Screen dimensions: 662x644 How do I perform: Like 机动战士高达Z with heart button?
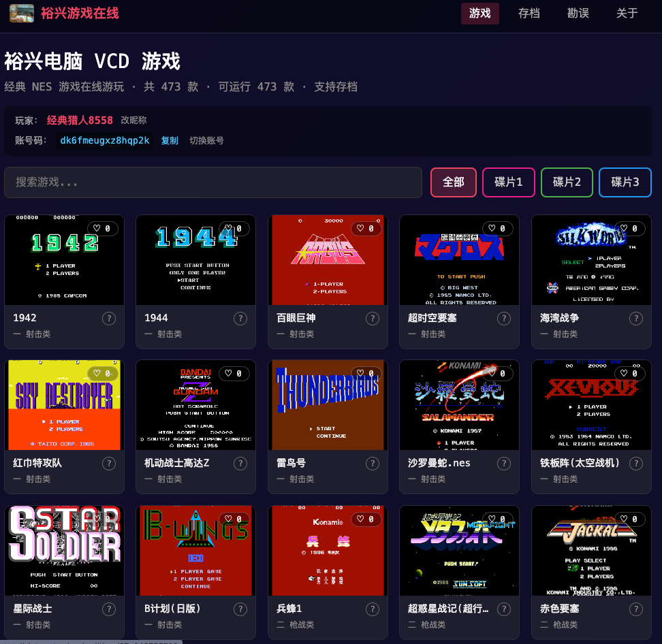click(234, 374)
